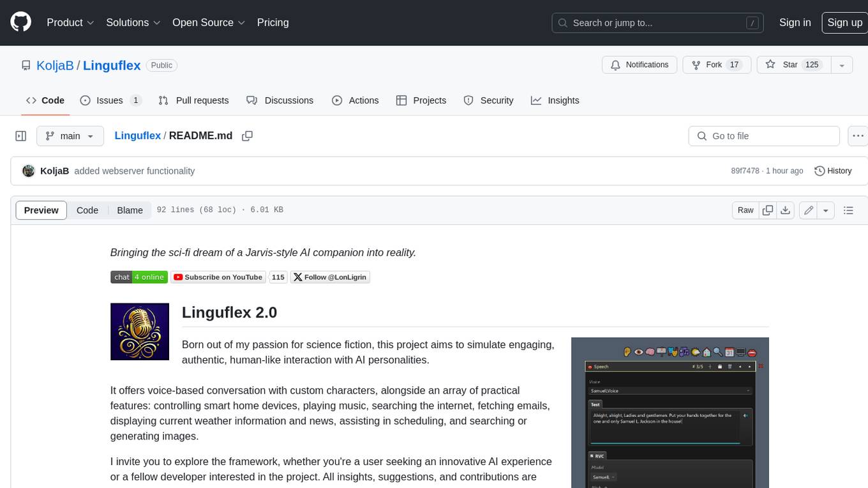Click the 115 subscriber count badge
Viewport: 868px width, 488px height.
click(x=278, y=277)
